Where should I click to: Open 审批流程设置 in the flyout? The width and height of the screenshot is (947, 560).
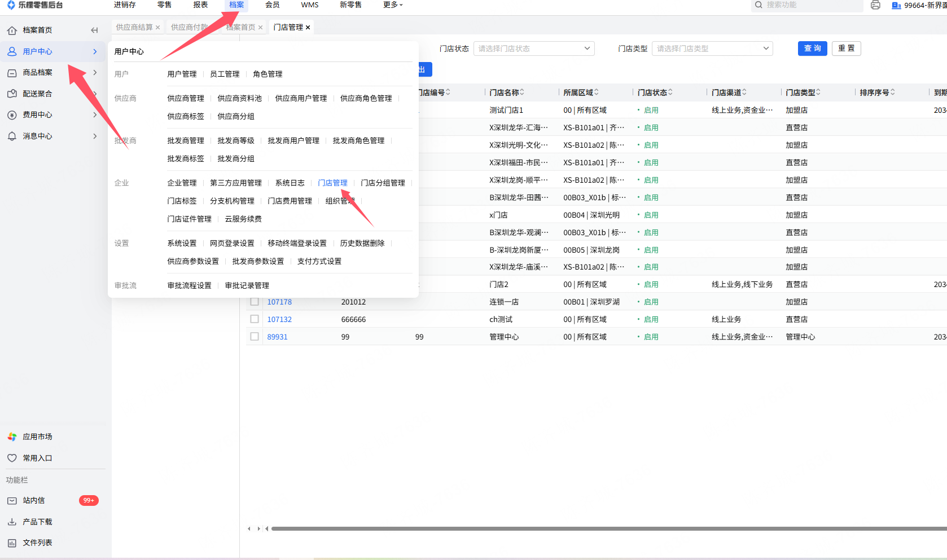tap(189, 286)
